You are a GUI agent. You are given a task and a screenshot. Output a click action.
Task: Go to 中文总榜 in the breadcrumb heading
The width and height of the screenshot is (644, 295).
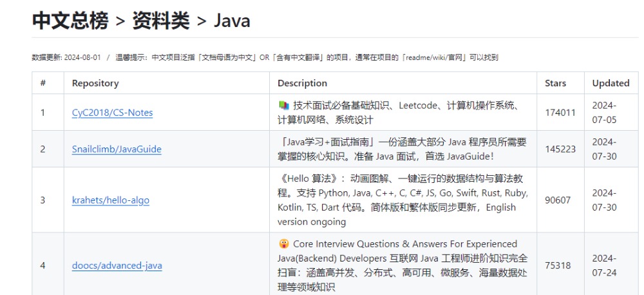70,21
